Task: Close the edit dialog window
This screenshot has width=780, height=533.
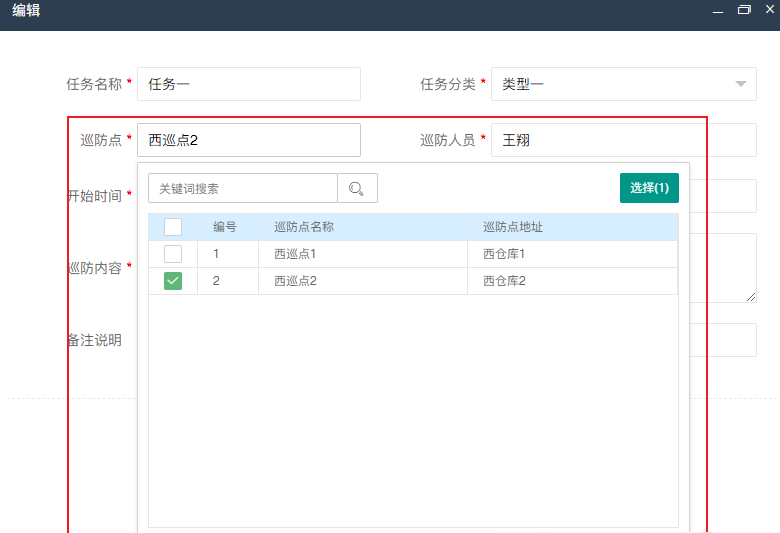Action: pos(769,10)
